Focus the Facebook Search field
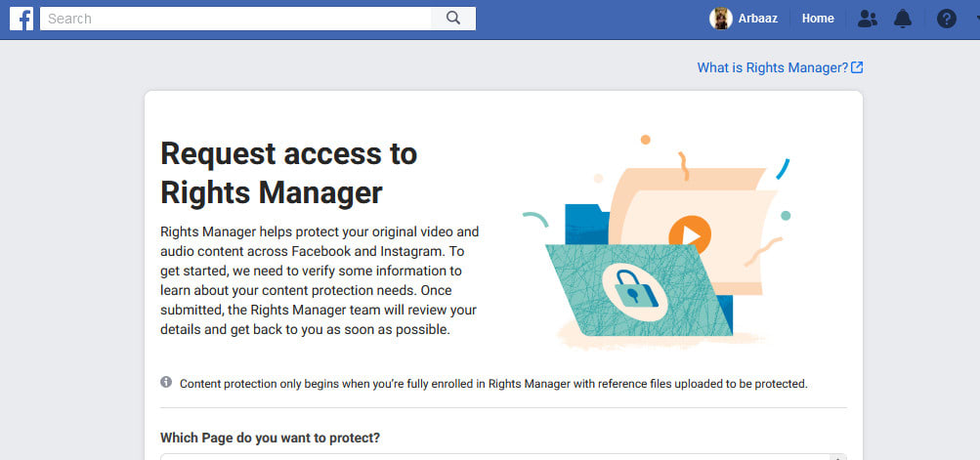Viewport: 980px width, 460px height. click(x=234, y=18)
